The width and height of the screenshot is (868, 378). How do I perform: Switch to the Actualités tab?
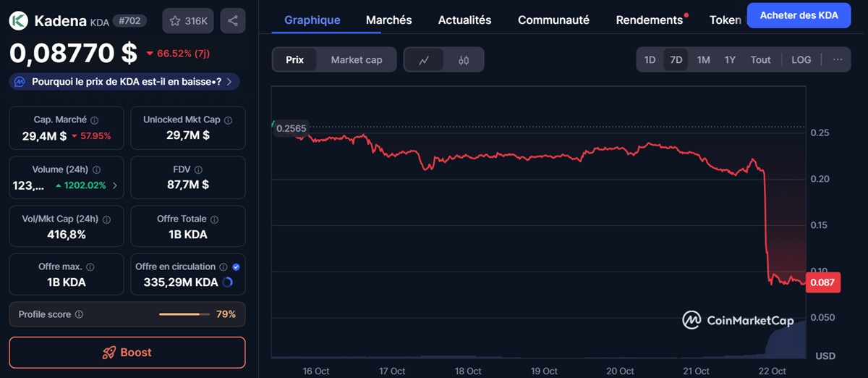[x=464, y=20]
